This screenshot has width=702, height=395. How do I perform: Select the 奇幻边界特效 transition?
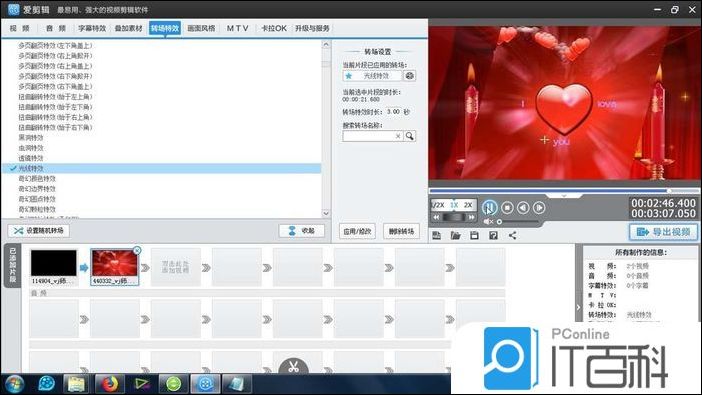pos(37,189)
